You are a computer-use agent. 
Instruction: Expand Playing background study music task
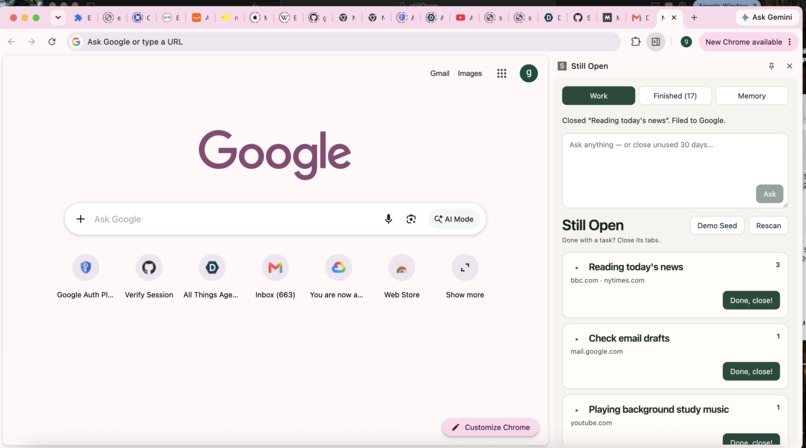click(x=577, y=410)
